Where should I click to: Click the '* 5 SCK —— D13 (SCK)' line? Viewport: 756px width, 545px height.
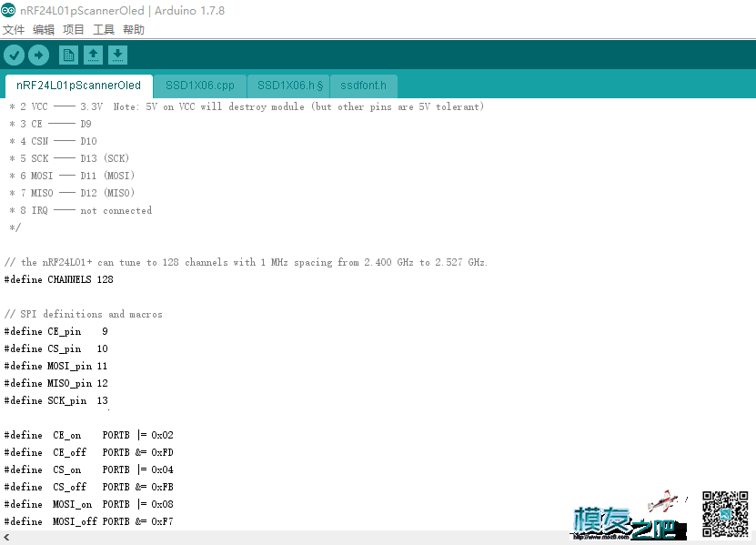click(x=69, y=158)
